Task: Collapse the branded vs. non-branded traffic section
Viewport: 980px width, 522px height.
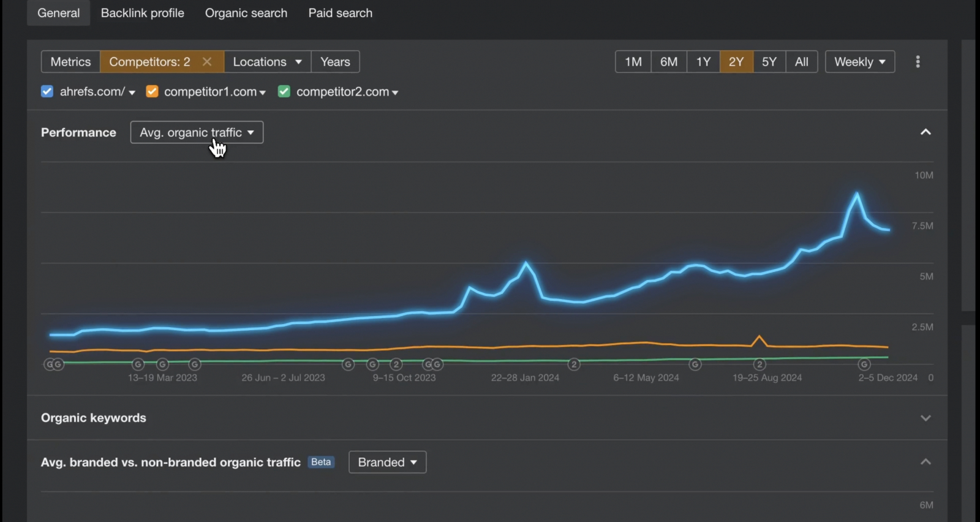Action: [x=925, y=462]
